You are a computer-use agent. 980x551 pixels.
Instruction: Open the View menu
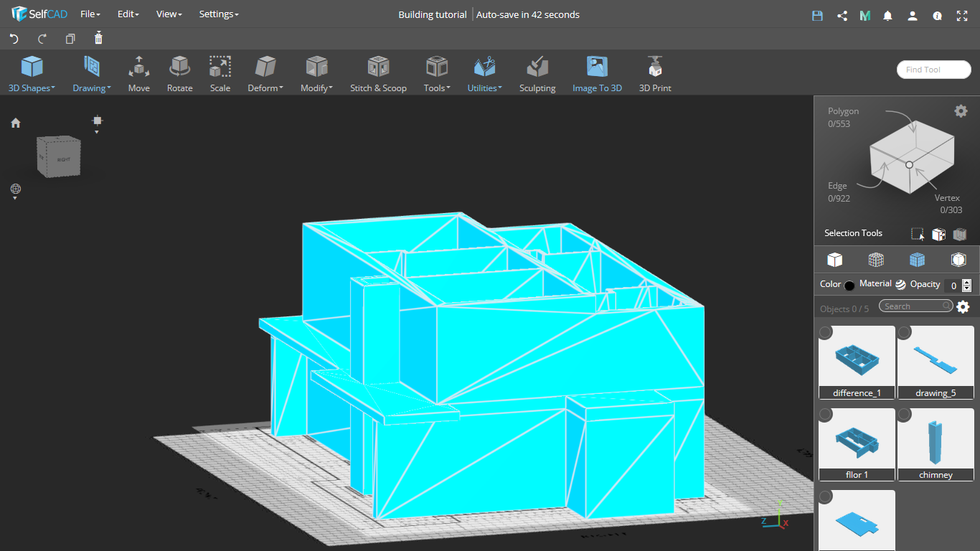[x=169, y=14]
